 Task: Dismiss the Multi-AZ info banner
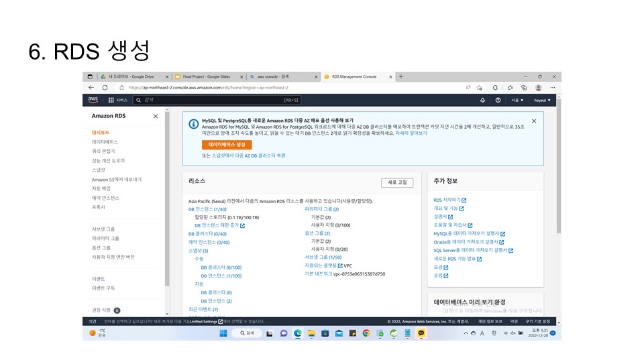[534, 121]
